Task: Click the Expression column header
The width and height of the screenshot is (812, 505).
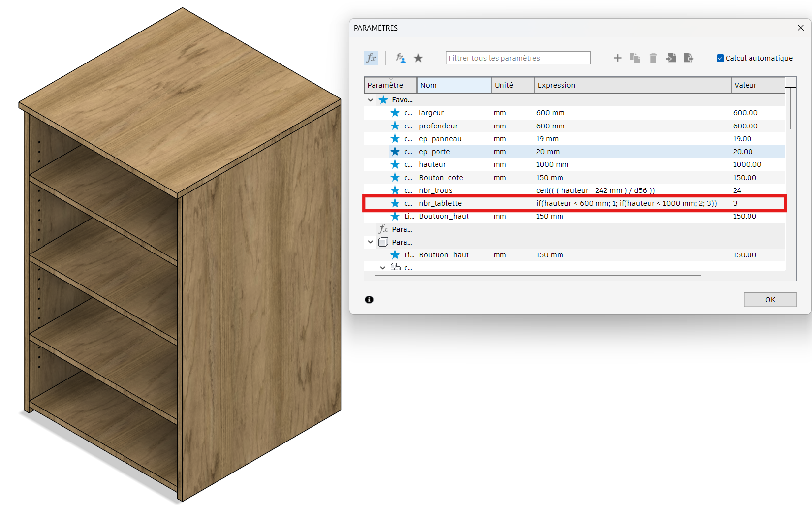Action: click(632, 85)
